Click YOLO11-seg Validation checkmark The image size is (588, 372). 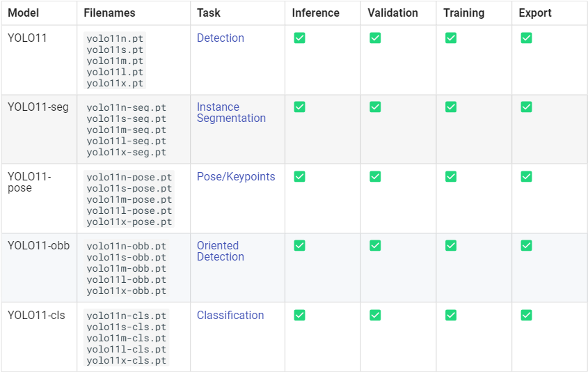coord(375,107)
